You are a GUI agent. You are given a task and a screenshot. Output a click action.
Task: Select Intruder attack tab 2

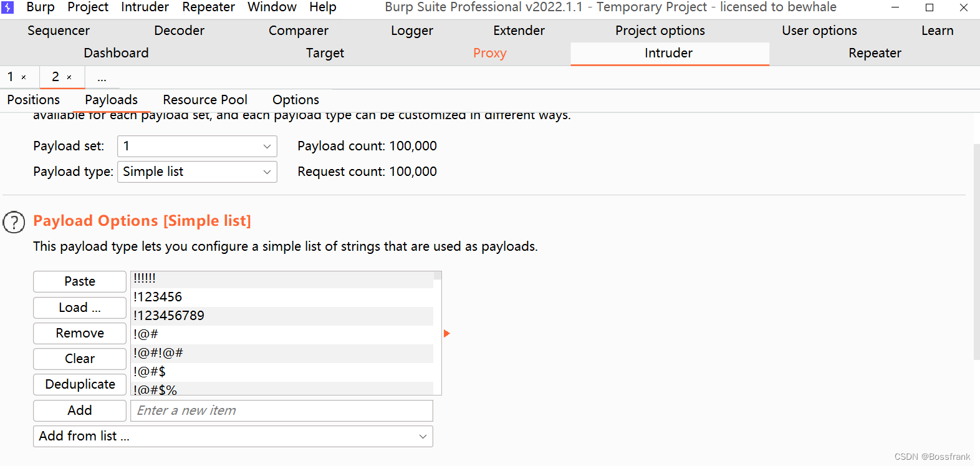55,77
